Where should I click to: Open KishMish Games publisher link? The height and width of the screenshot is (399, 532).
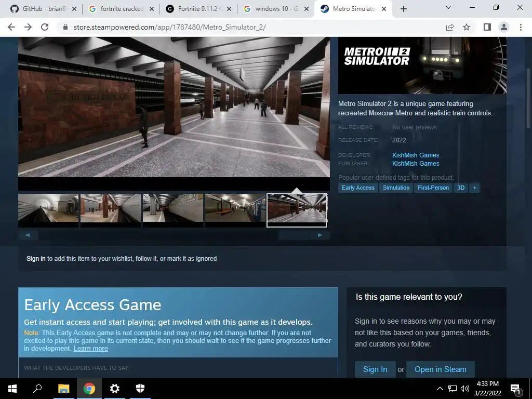tap(416, 164)
